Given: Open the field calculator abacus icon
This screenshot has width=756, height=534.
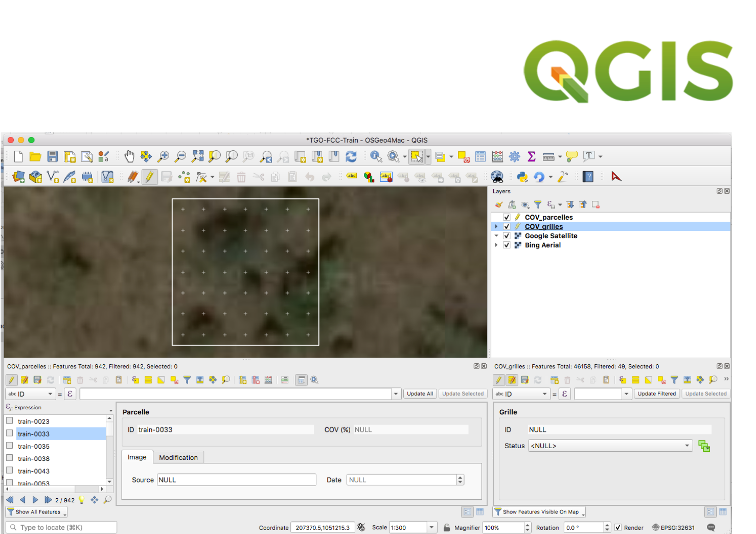Looking at the screenshot, I should [497, 156].
